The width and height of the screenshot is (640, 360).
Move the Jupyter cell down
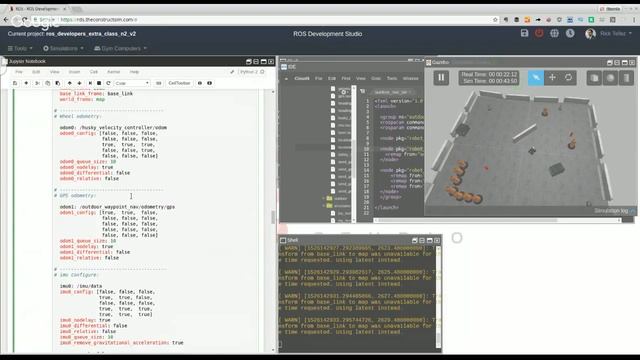(80, 83)
